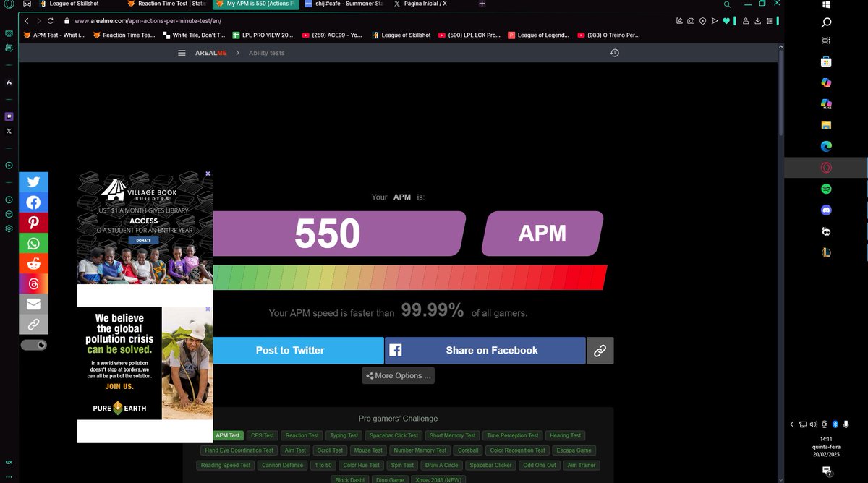Open Spotify from Windows taskbar
The image size is (868, 483).
pos(826,189)
